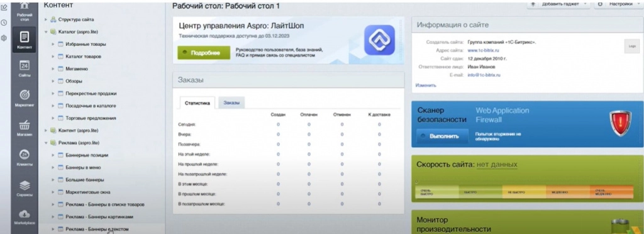
Task: Click the clock icon in far-left strip
Action: 4,23
